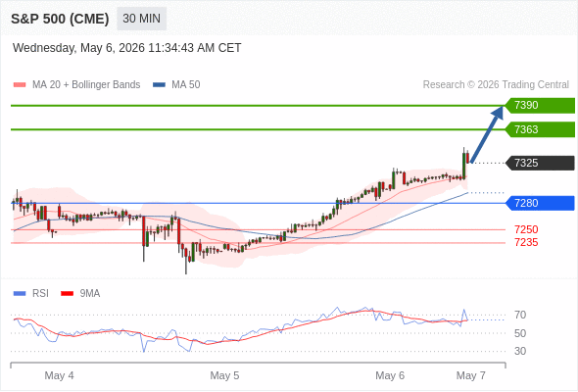The image size is (578, 392).
Task: Select the green 7390 resistance tag
Action: point(540,106)
